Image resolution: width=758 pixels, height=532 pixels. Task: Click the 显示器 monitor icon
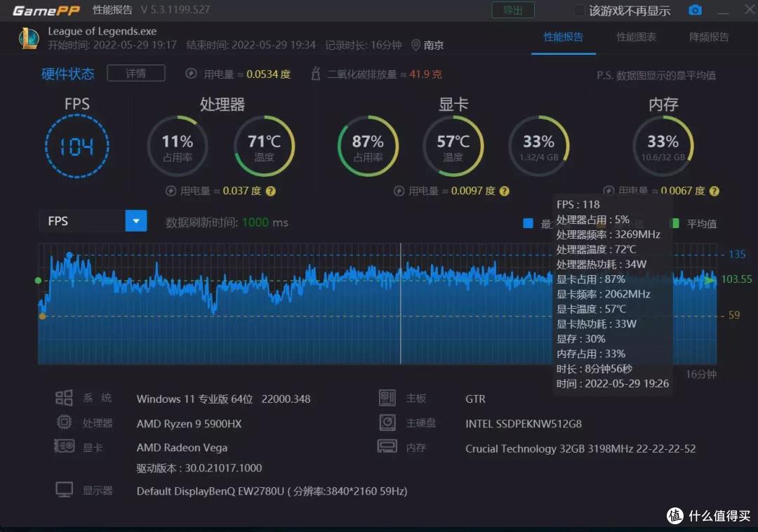(x=65, y=489)
